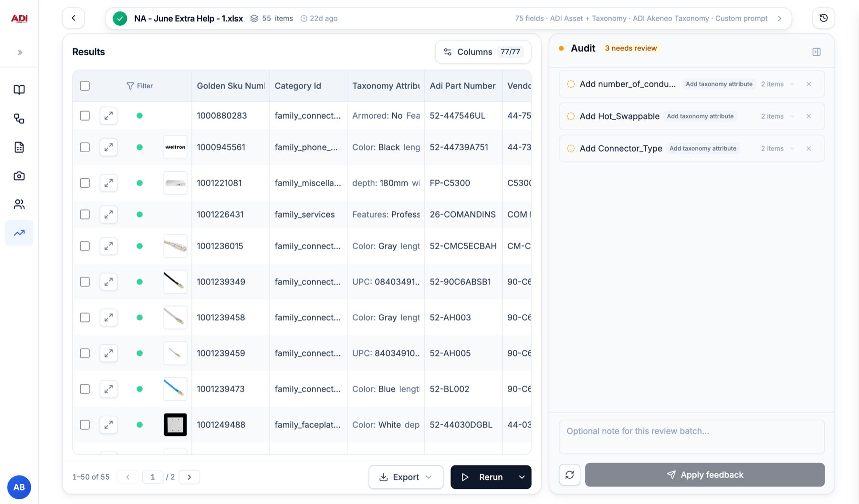The width and height of the screenshot is (859, 504).
Task: Refresh the audit with the reload icon
Action: 569,475
